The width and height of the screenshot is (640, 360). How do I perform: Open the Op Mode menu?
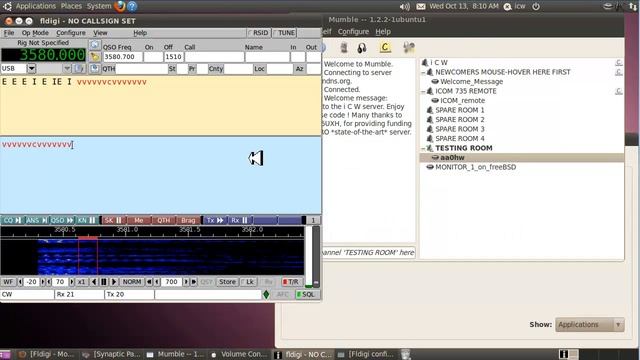35,33
